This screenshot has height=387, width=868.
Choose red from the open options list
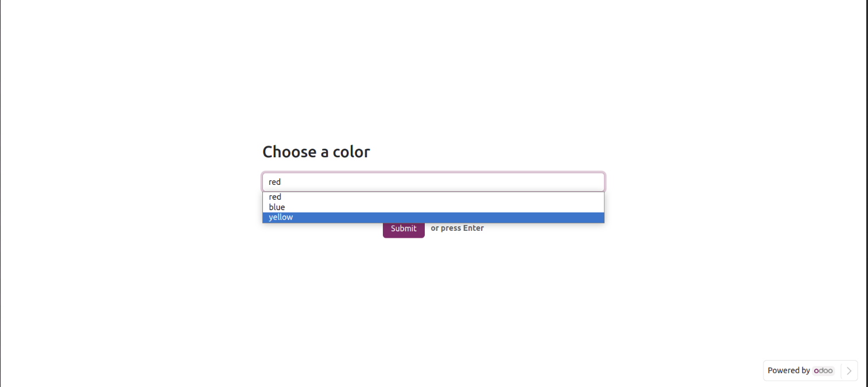[x=275, y=197]
